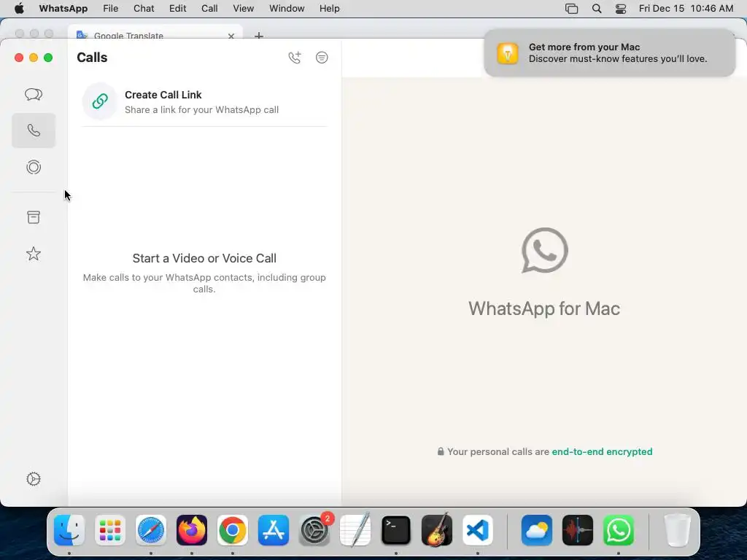Viewport: 747px width, 560px height.
Task: Open Terminal from the Dock
Action: pos(396,530)
